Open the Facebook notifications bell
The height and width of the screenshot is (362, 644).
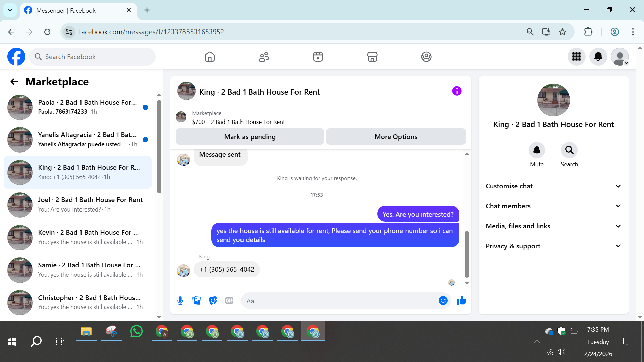[598, 57]
